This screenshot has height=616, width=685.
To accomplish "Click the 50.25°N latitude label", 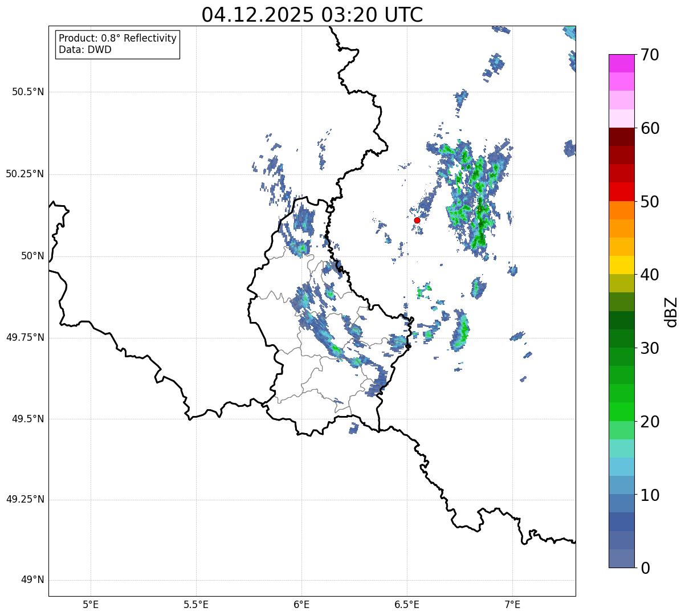I will point(25,174).
